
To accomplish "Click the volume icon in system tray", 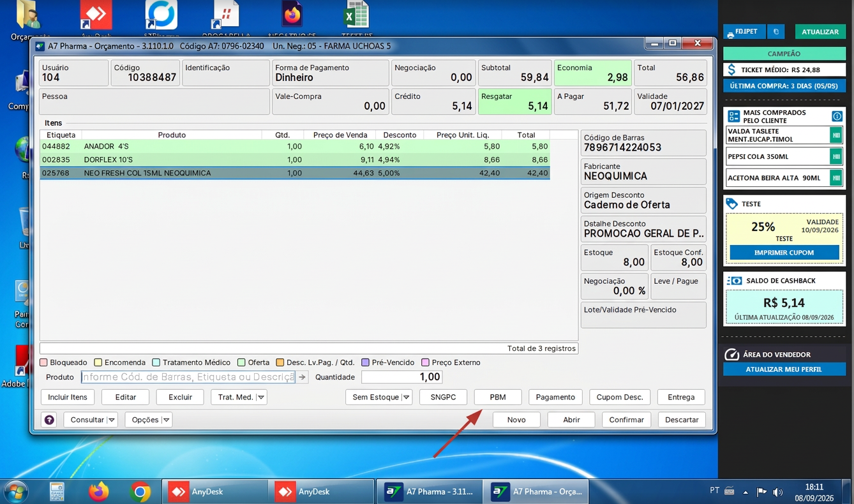I will click(x=777, y=492).
